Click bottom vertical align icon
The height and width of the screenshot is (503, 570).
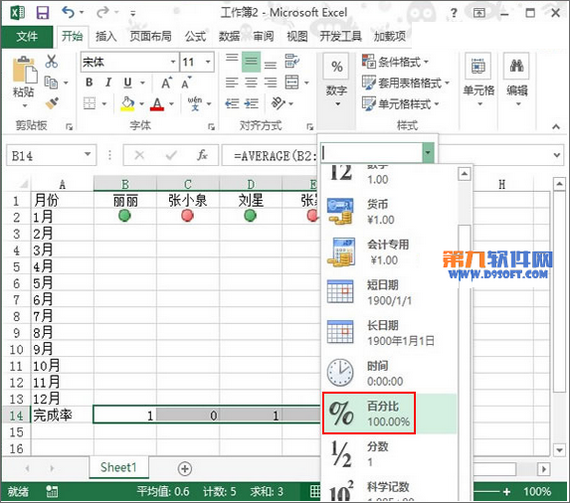click(x=270, y=64)
